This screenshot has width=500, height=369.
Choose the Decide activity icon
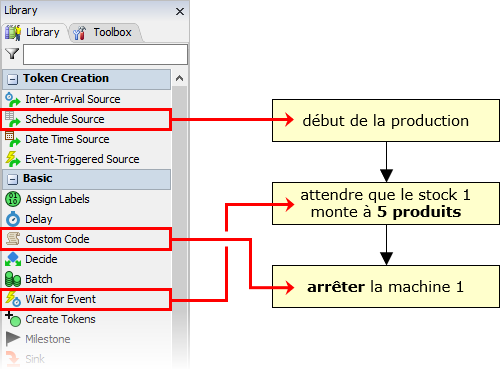click(13, 259)
